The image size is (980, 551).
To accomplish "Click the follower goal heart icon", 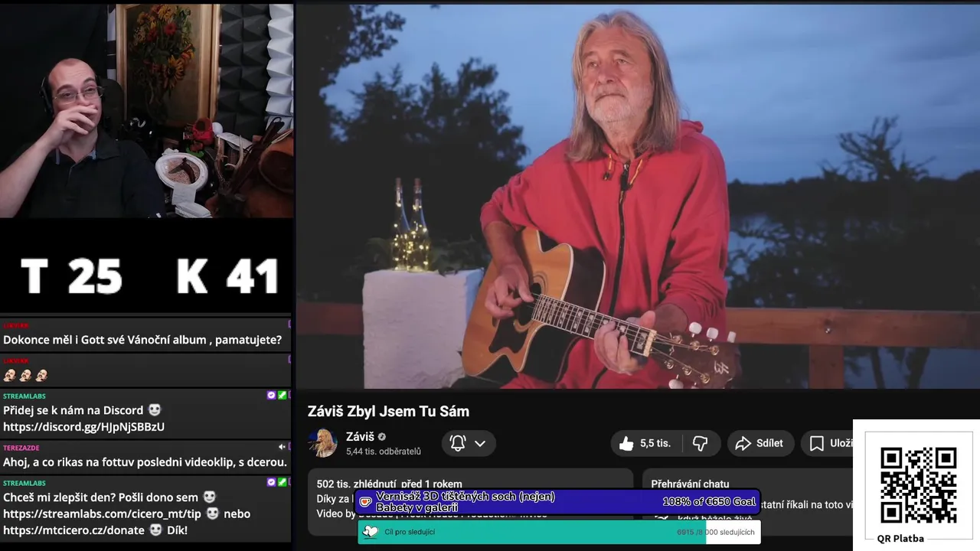I will 371,532.
